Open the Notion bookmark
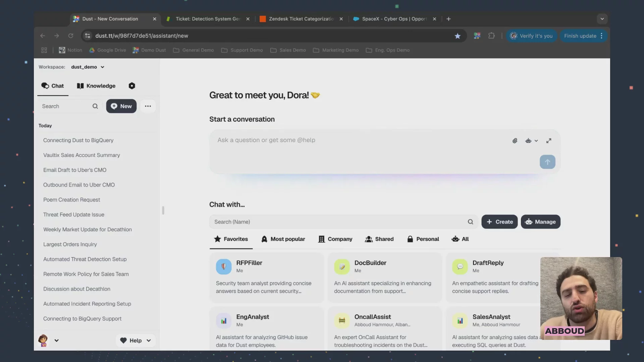The width and height of the screenshot is (644, 362). pyautogui.click(x=70, y=50)
